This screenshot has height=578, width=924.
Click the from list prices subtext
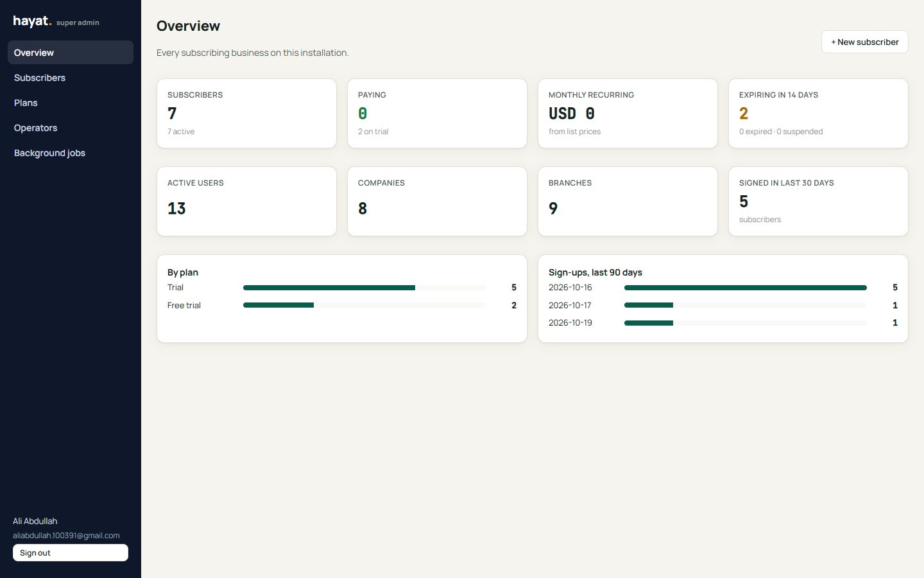(x=575, y=132)
